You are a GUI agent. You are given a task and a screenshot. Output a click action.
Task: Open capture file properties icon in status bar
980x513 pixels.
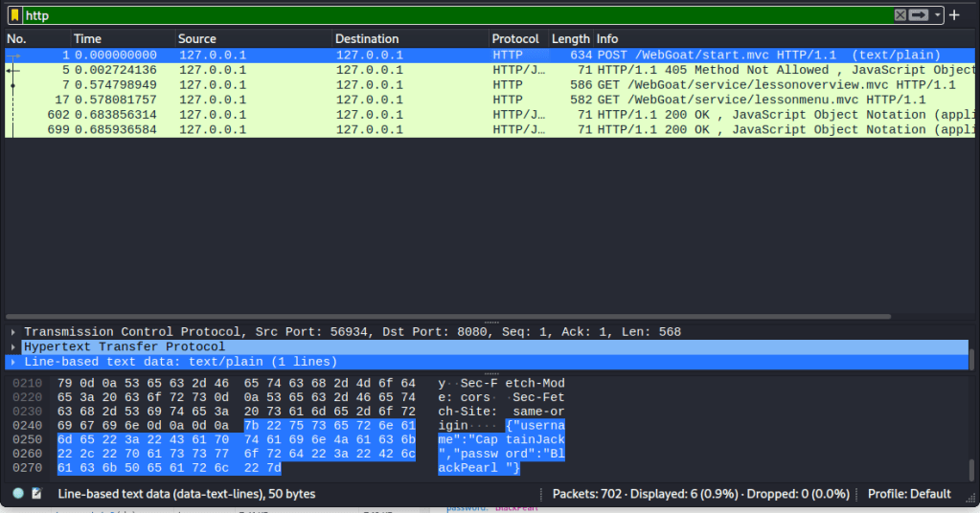[x=36, y=494]
